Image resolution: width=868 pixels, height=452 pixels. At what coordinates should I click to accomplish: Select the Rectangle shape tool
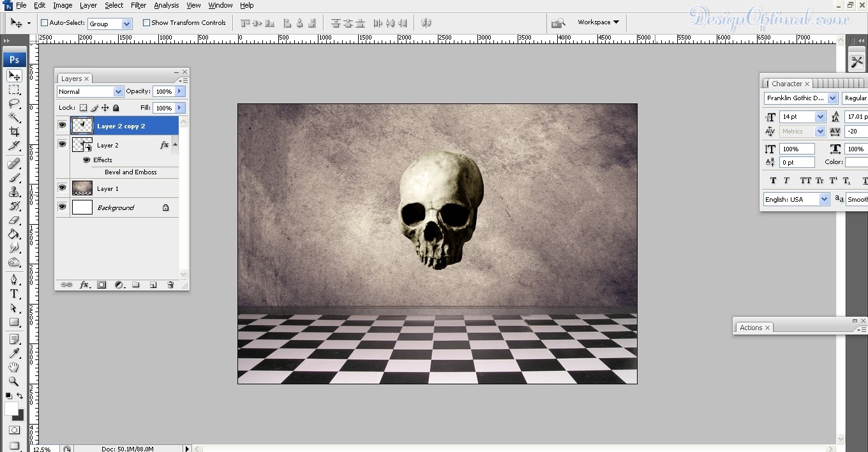[14, 322]
